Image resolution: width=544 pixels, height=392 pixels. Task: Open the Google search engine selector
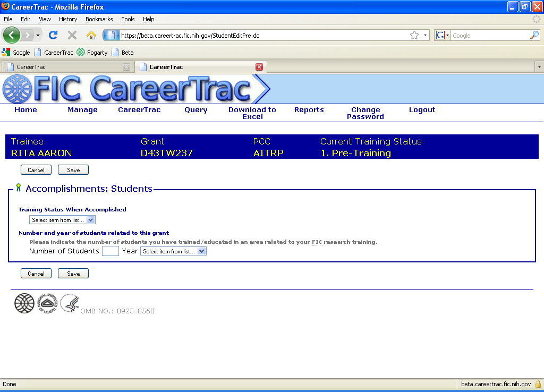click(443, 35)
